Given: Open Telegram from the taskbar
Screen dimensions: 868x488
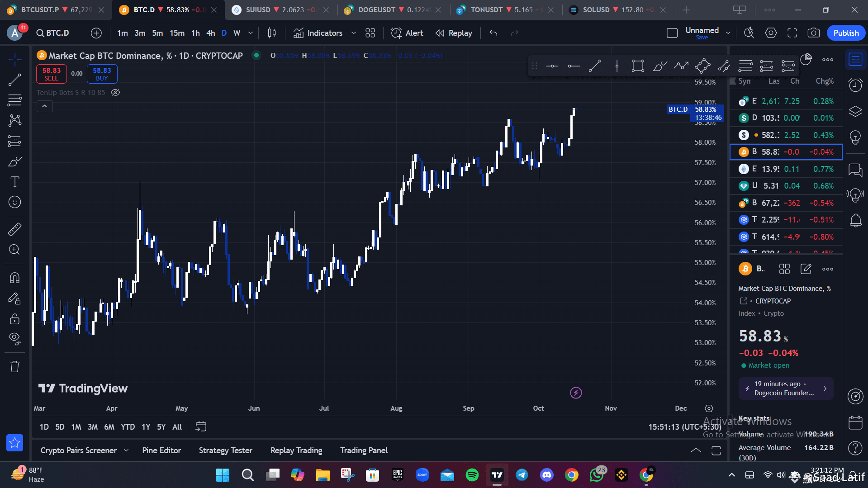Looking at the screenshot, I should [x=522, y=475].
